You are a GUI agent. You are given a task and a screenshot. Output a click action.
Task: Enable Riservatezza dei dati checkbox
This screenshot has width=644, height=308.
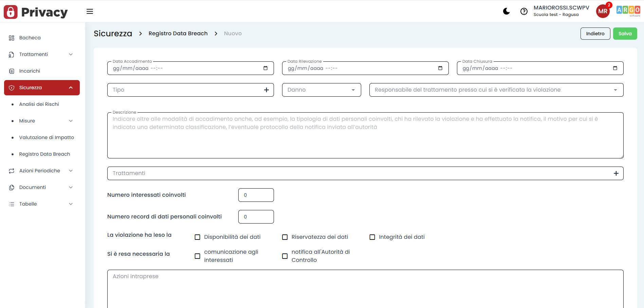[x=285, y=237]
